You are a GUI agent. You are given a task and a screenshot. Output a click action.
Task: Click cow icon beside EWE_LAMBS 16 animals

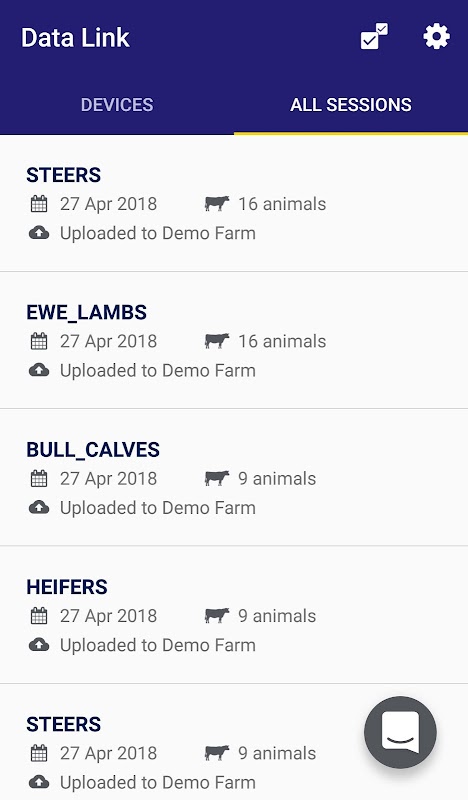coord(217,341)
